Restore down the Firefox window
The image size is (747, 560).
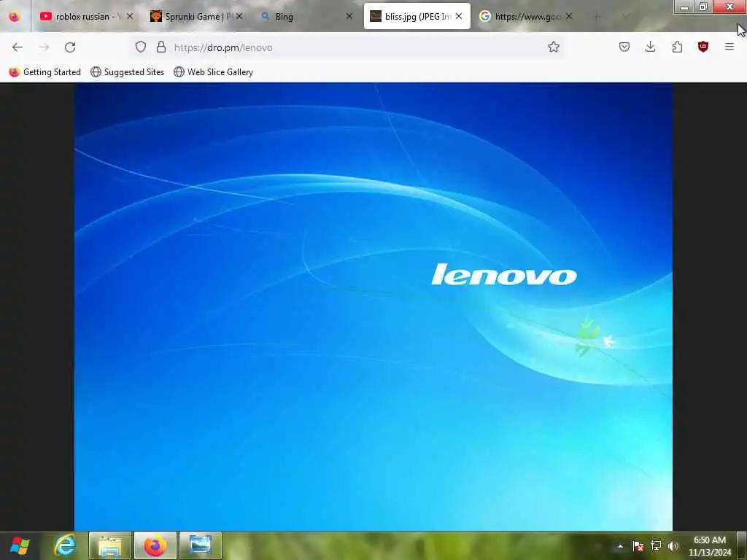click(703, 7)
